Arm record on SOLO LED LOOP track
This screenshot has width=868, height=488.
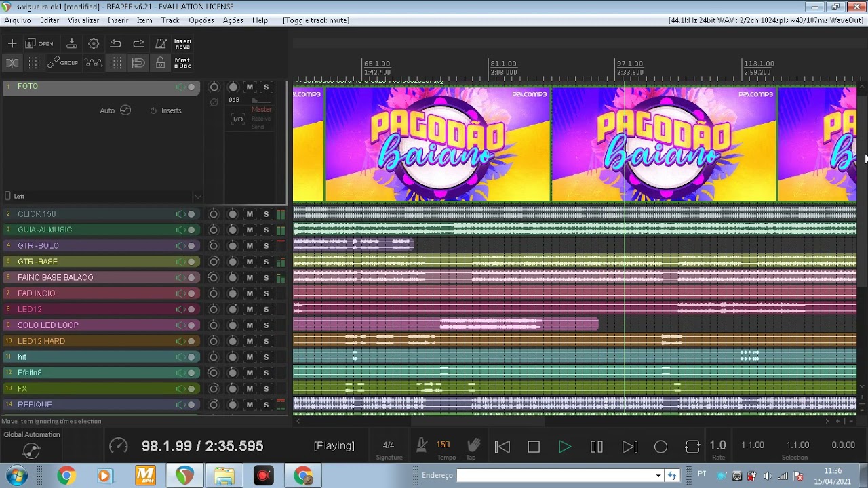(191, 325)
